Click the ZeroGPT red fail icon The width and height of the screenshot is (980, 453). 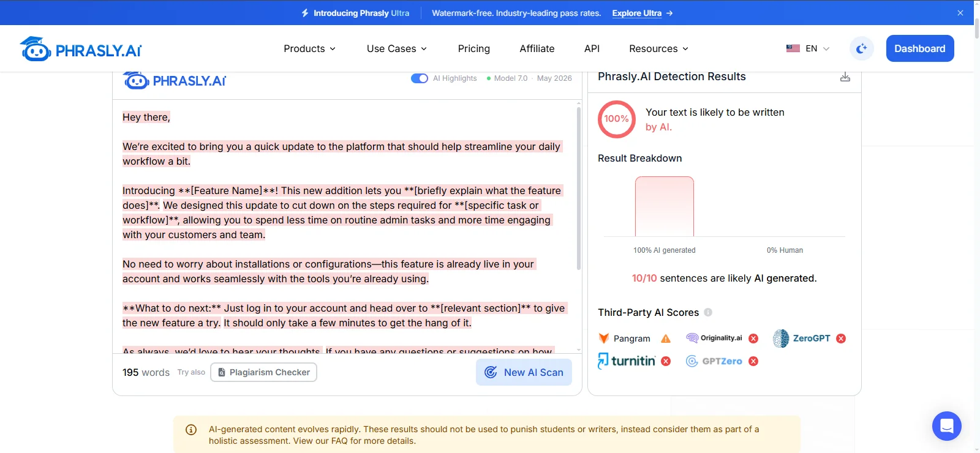coord(841,339)
